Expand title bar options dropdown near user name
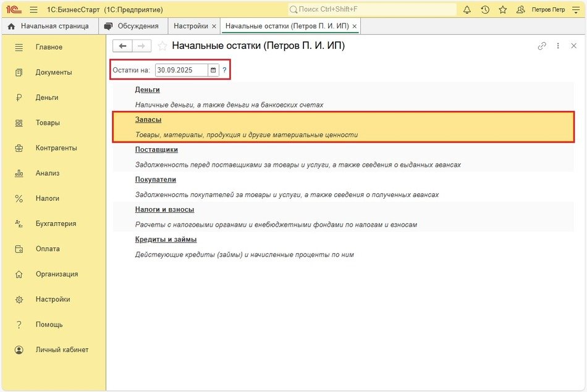587x392 pixels. (x=575, y=10)
